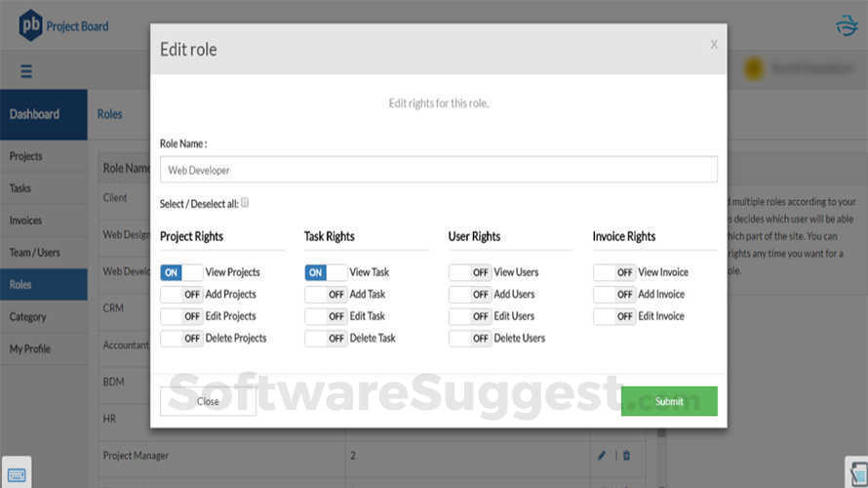Click the Project Board logo icon
The width and height of the screenshot is (868, 488).
[31, 25]
